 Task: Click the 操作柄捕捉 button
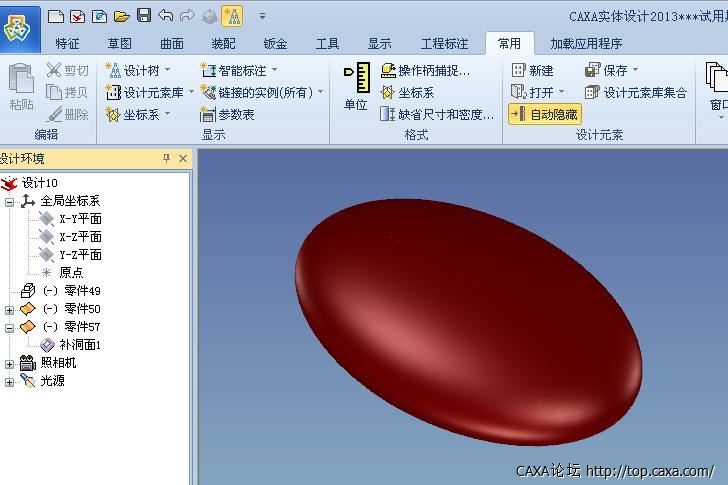point(425,71)
